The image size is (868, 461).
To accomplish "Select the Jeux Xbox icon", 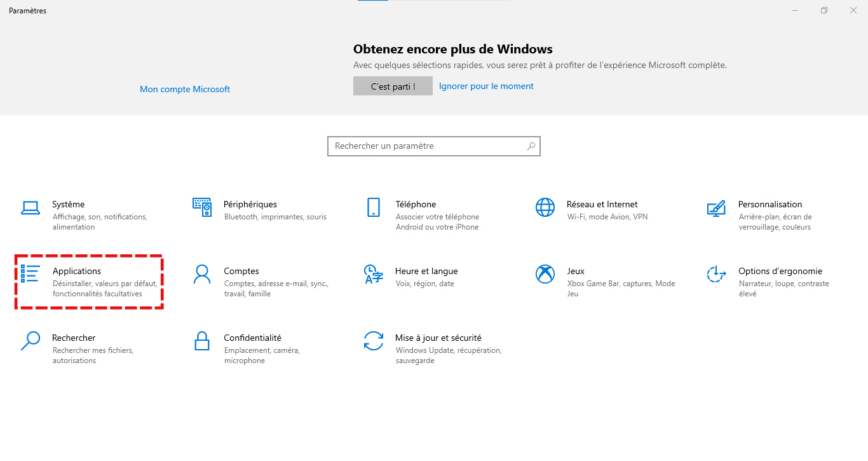I will (545, 274).
